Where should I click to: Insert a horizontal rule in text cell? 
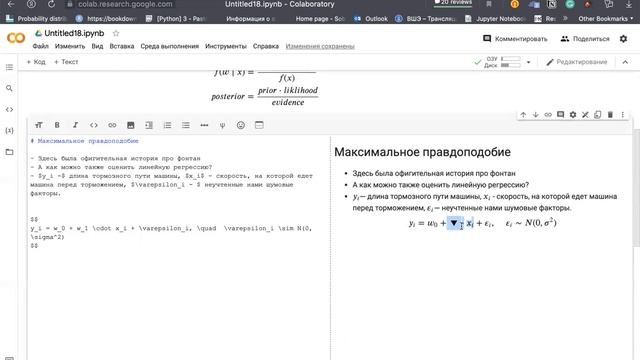pyautogui.click(x=204, y=125)
